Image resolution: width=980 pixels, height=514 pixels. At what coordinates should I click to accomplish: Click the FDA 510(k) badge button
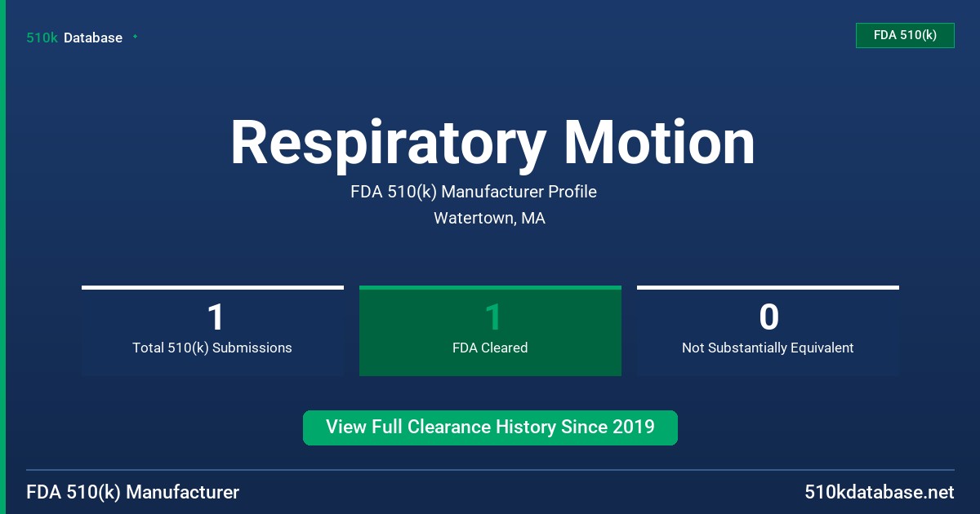tap(905, 35)
